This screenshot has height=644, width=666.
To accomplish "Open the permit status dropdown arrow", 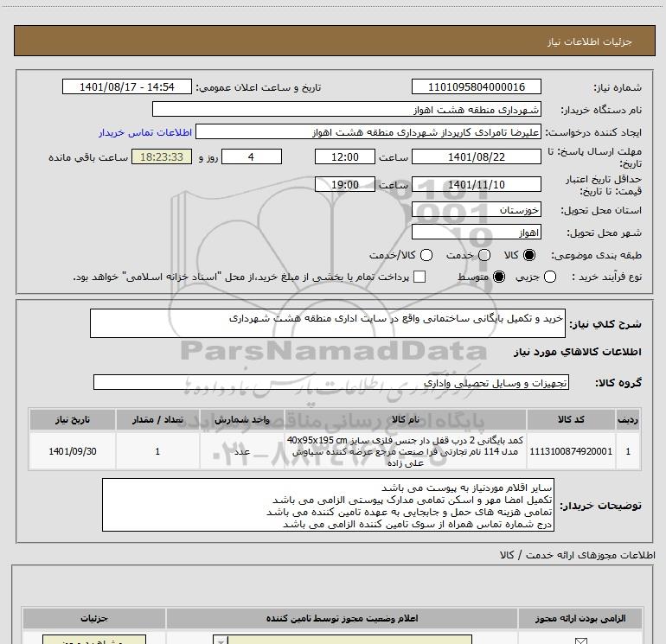I will pos(221,640).
